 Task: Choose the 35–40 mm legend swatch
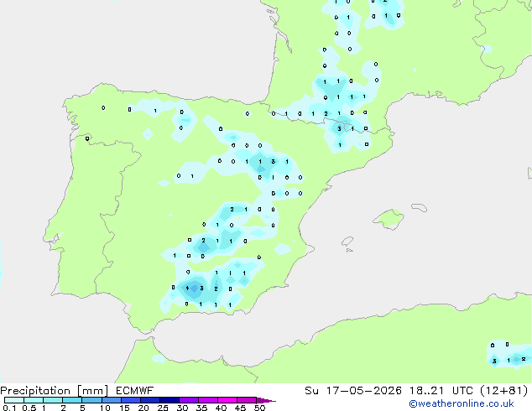tap(207, 400)
